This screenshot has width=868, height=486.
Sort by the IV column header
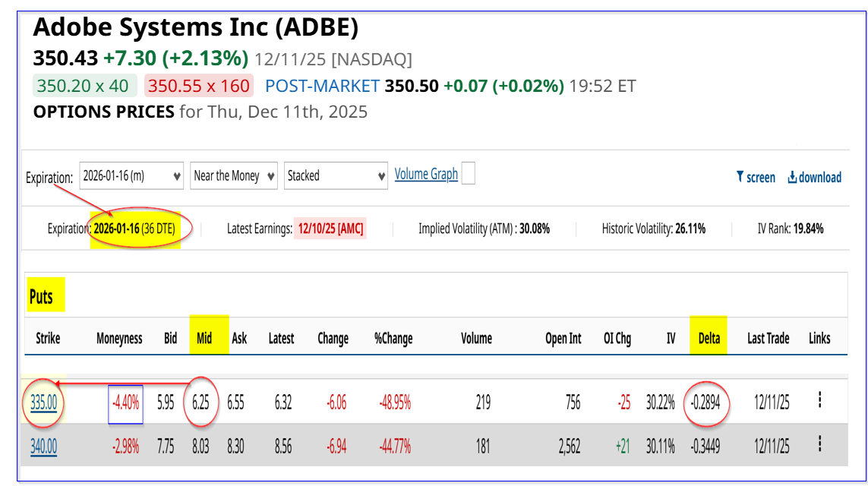(x=671, y=338)
